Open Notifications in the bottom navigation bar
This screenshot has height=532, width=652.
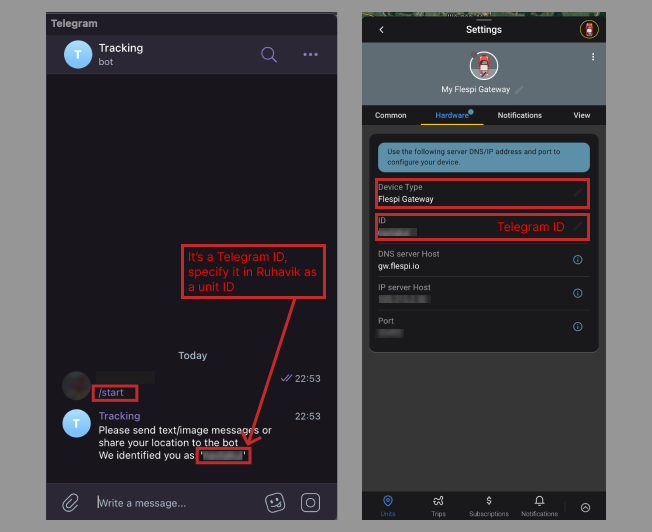point(539,506)
